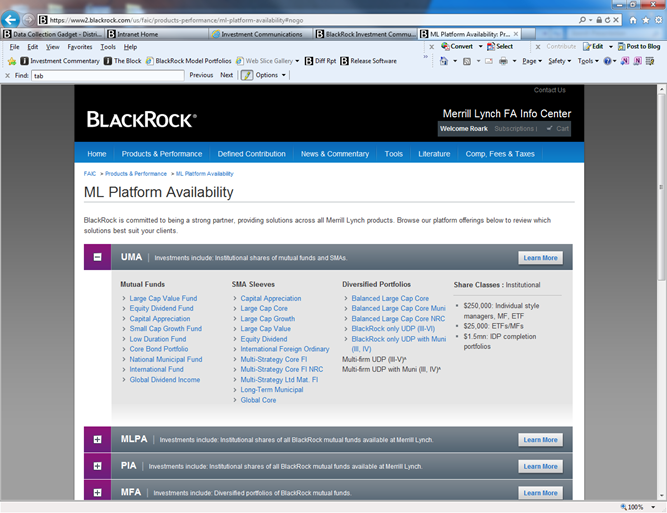The image size is (667, 513).
Task: Expand the MLPA section with the plus icon
Action: tap(97, 439)
